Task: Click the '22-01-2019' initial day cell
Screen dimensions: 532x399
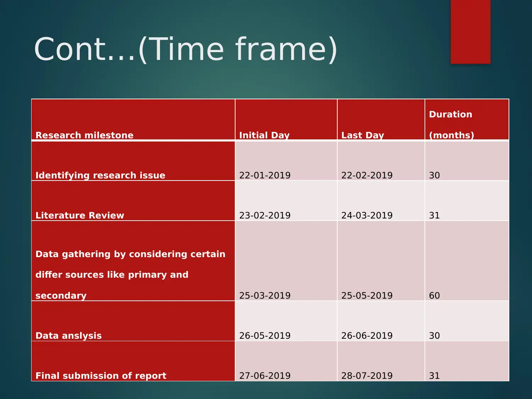Action: point(286,161)
